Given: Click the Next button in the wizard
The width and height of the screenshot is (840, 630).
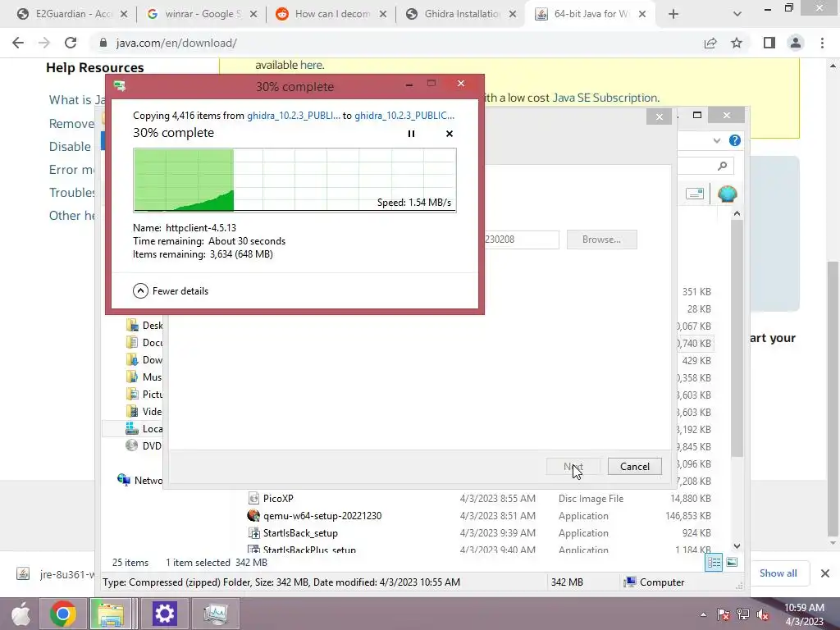Looking at the screenshot, I should [x=573, y=467].
